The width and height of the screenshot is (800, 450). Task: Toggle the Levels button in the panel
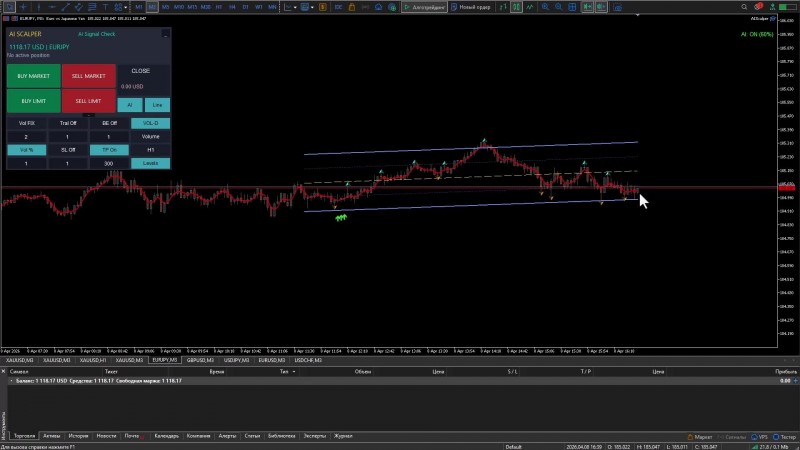point(151,163)
